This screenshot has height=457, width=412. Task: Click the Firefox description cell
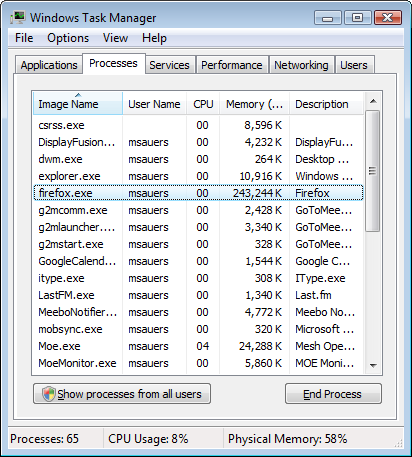[312, 193]
